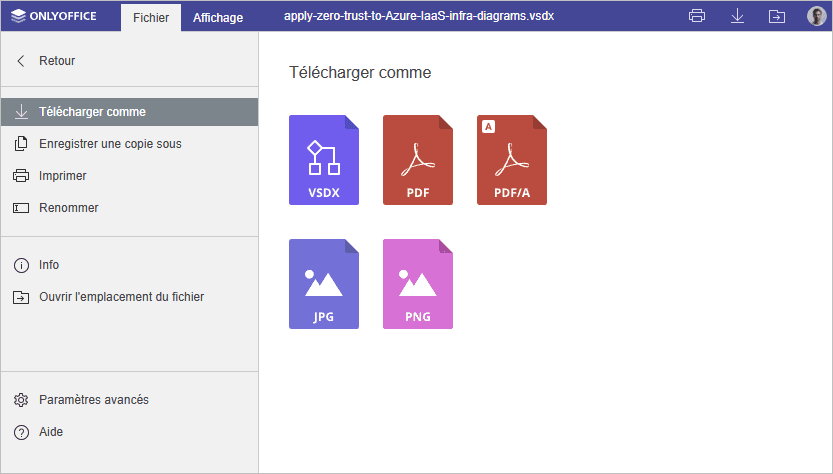Download the file as VSDX
The width and height of the screenshot is (833, 474).
[324, 160]
